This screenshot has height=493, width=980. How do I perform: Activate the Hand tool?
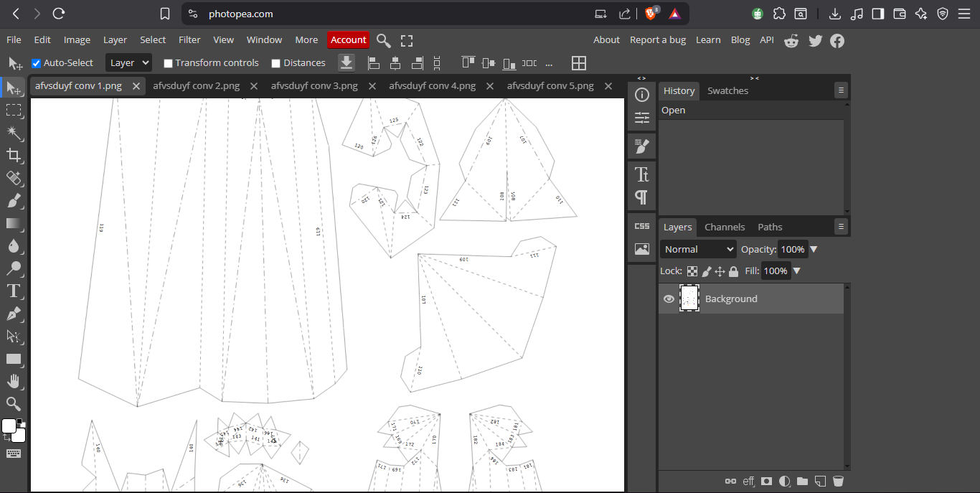pos(14,381)
